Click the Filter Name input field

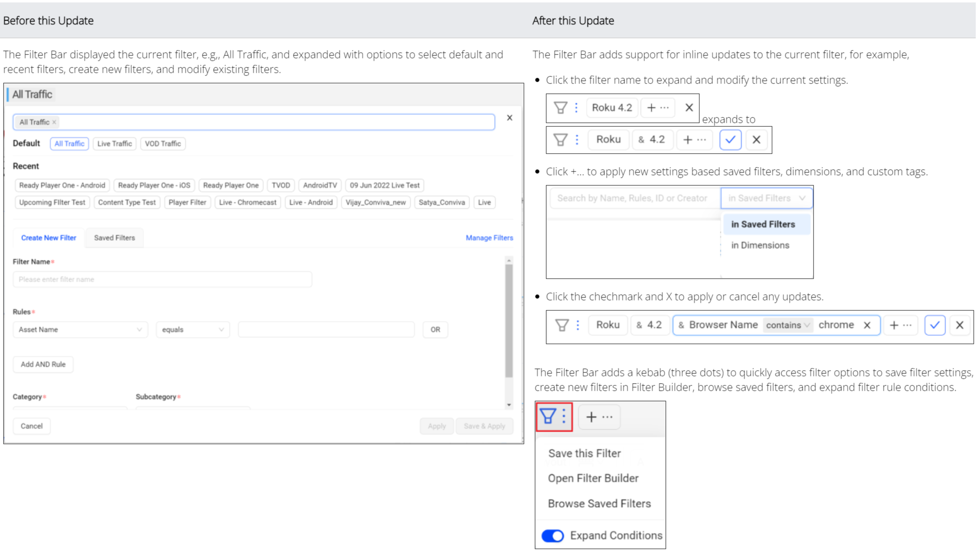162,280
